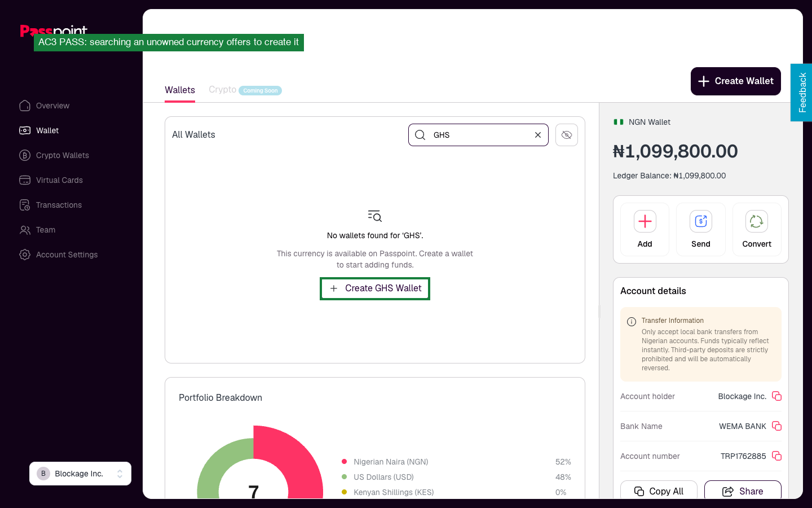
Task: Click the Transactions receipt icon
Action: tap(25, 205)
